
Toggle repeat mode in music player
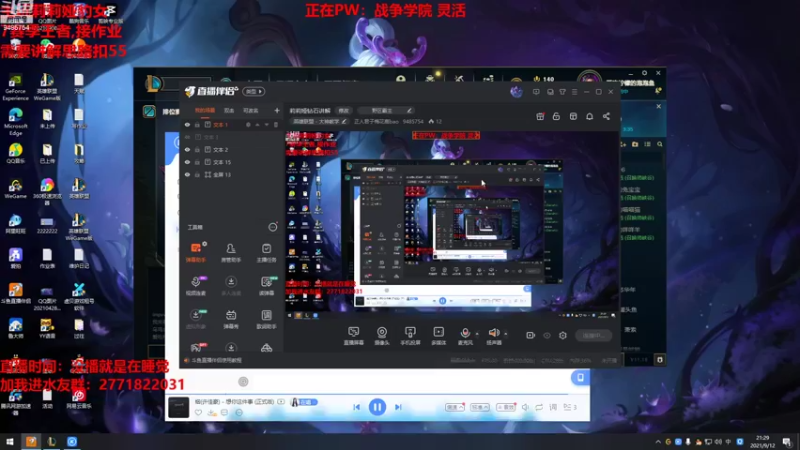(539, 407)
